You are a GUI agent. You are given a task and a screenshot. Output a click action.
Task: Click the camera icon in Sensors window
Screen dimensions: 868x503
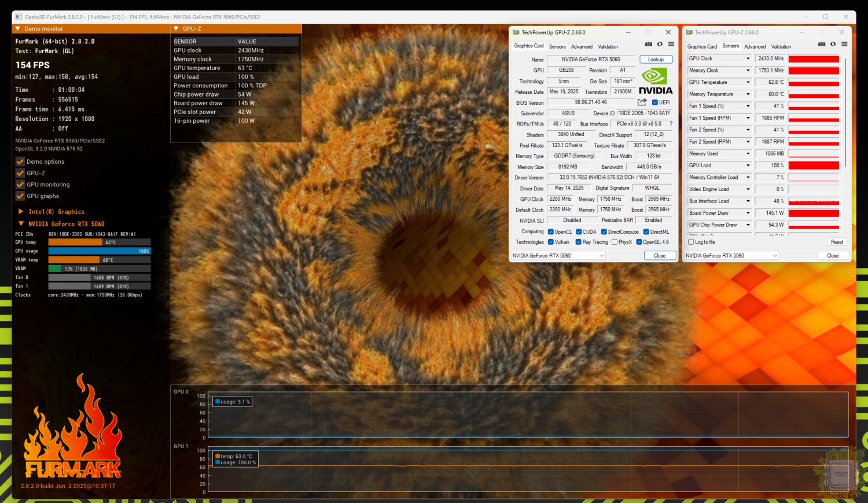pyautogui.click(x=822, y=44)
